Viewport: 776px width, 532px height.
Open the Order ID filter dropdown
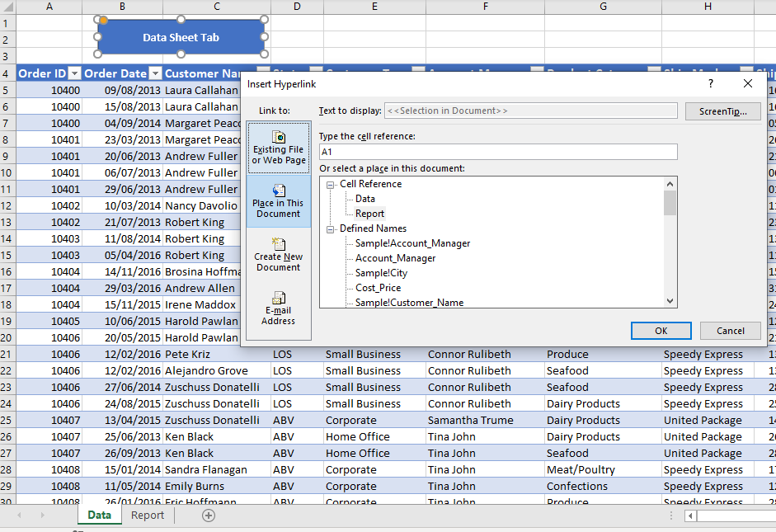coord(74,73)
